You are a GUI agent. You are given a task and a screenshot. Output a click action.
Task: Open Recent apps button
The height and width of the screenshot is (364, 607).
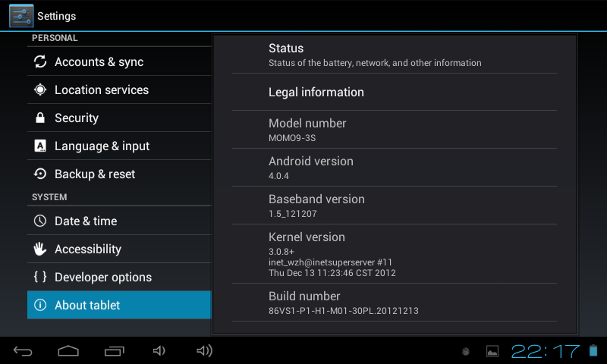pyautogui.click(x=114, y=350)
